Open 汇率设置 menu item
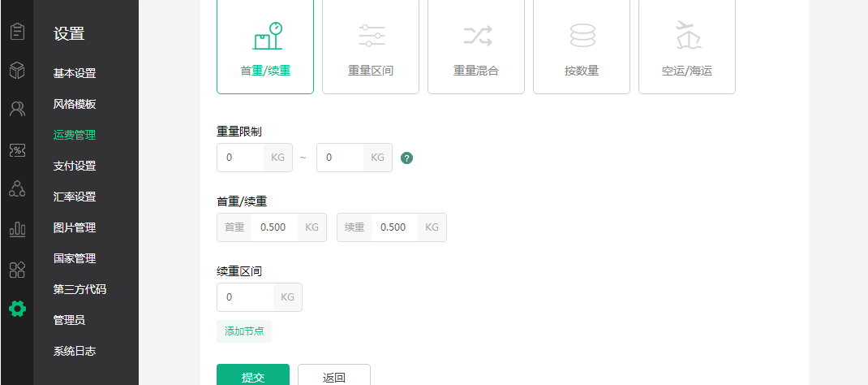This screenshot has width=868, height=385. pos(75,197)
